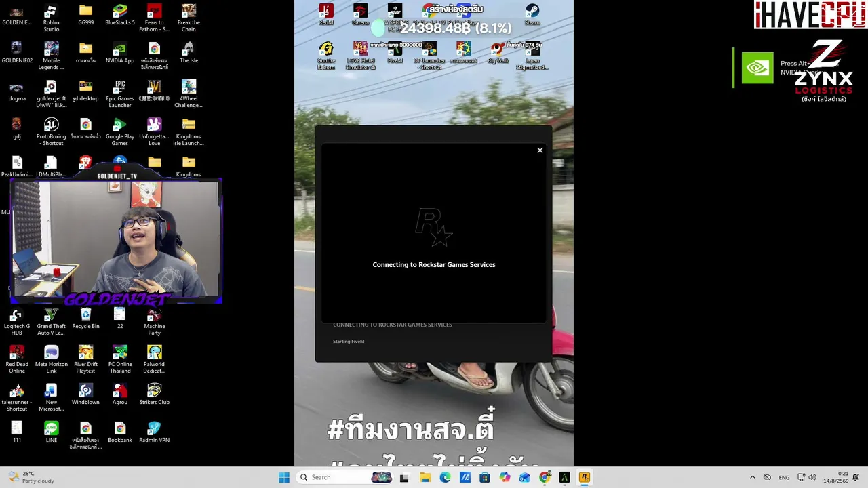
Task: Open the desktop file named 22
Action: (120, 319)
